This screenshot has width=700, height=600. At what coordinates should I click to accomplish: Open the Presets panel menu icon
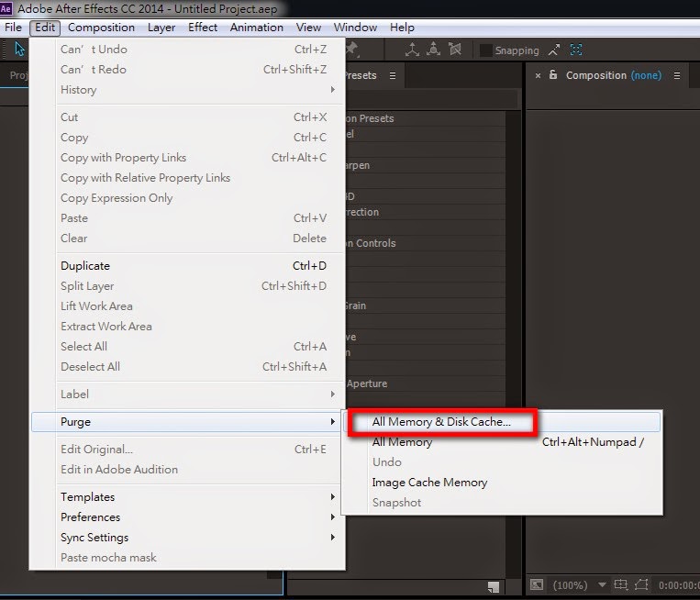pos(393,75)
